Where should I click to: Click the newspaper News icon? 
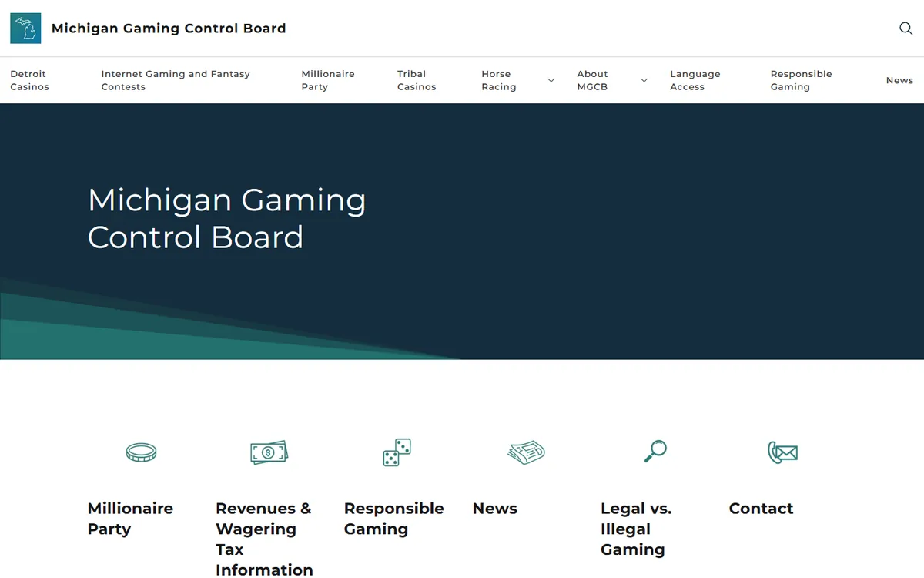click(526, 452)
